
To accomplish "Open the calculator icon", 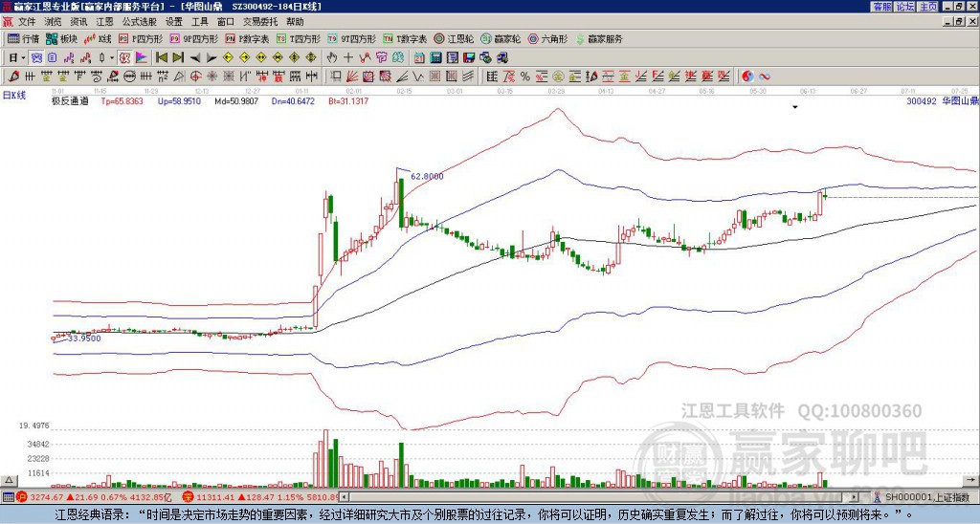I will coord(435,58).
